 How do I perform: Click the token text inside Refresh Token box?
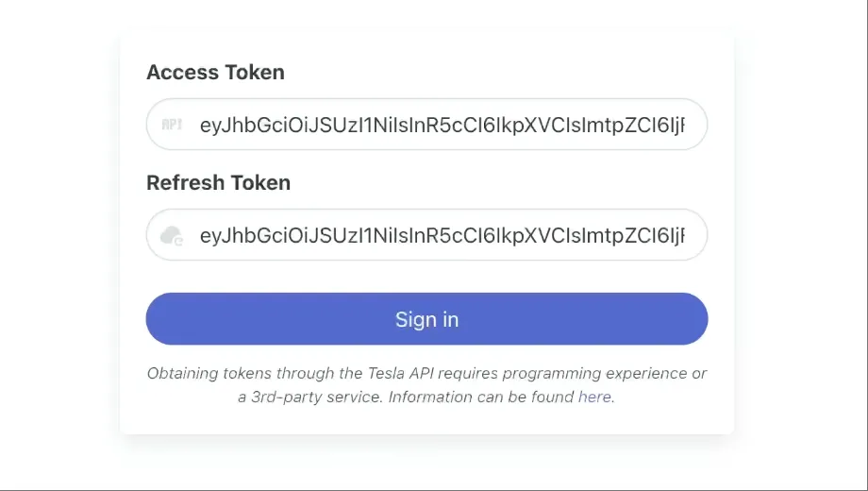[442, 235]
